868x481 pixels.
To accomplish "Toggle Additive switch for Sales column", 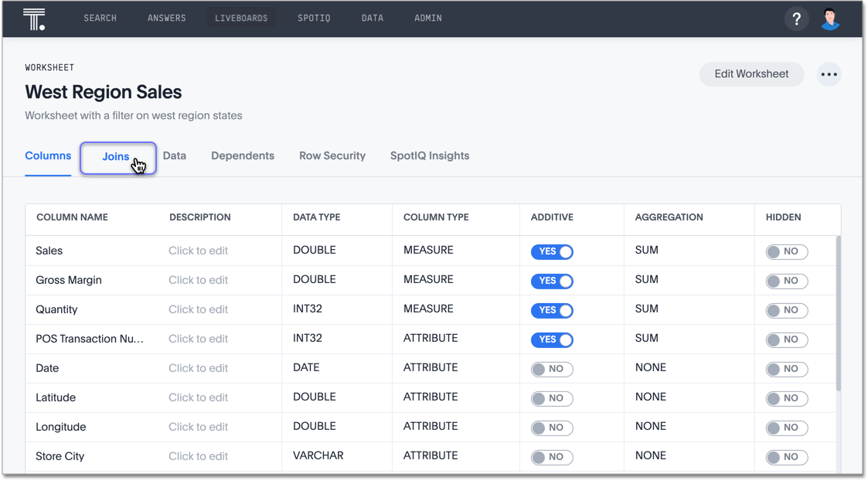I will [x=552, y=251].
